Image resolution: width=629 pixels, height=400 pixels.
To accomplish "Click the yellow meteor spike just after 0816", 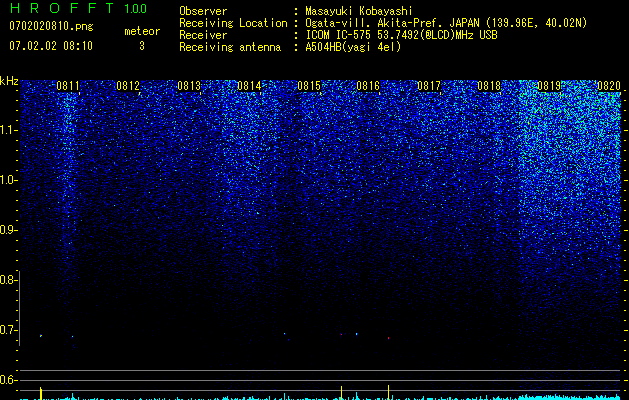I will click(388, 392).
